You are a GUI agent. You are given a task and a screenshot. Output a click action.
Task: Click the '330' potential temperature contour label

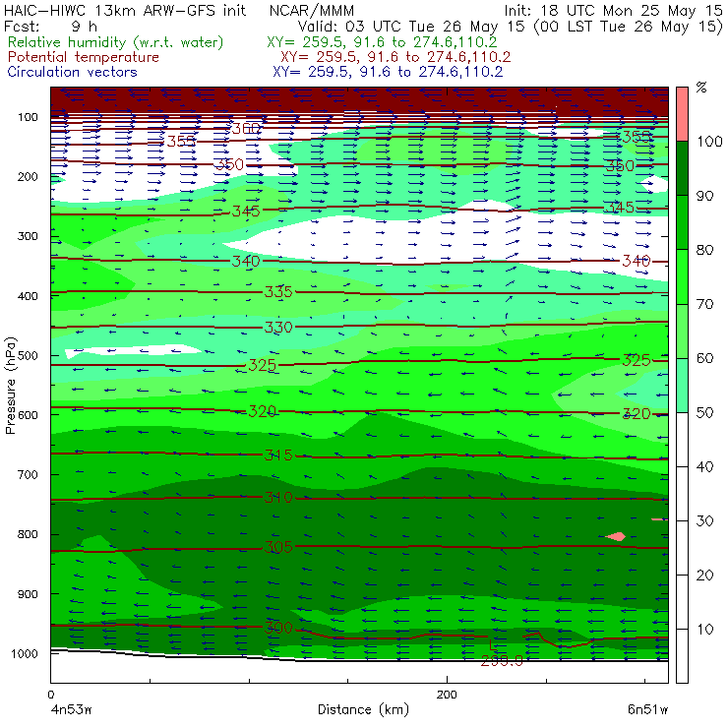pos(278,328)
